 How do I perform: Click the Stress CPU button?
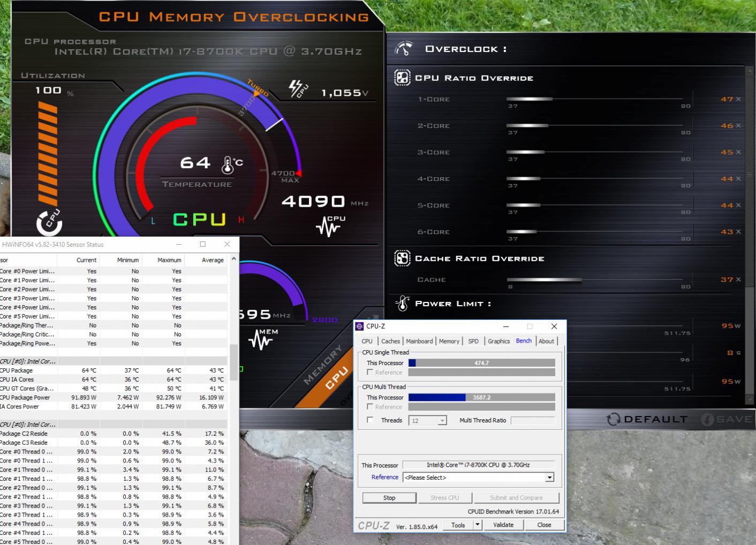pyautogui.click(x=445, y=498)
